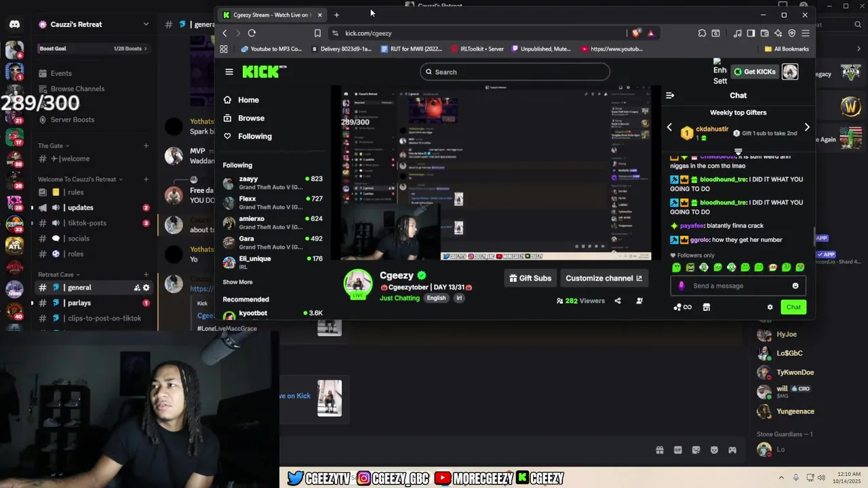Open the bookmarks bar apps grid icon
The image size is (868, 488).
[x=224, y=49]
